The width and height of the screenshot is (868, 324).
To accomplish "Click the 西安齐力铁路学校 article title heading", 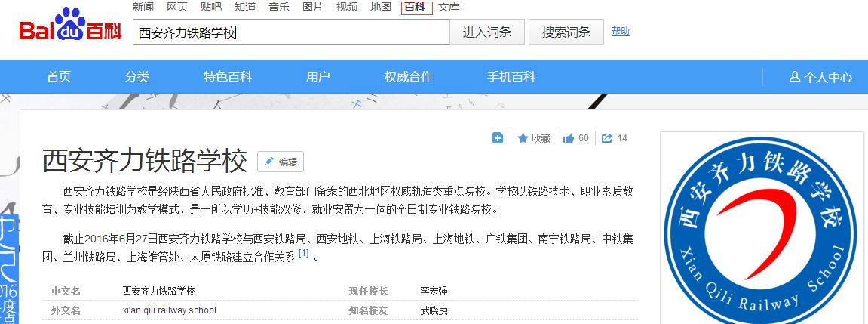I will 145,162.
